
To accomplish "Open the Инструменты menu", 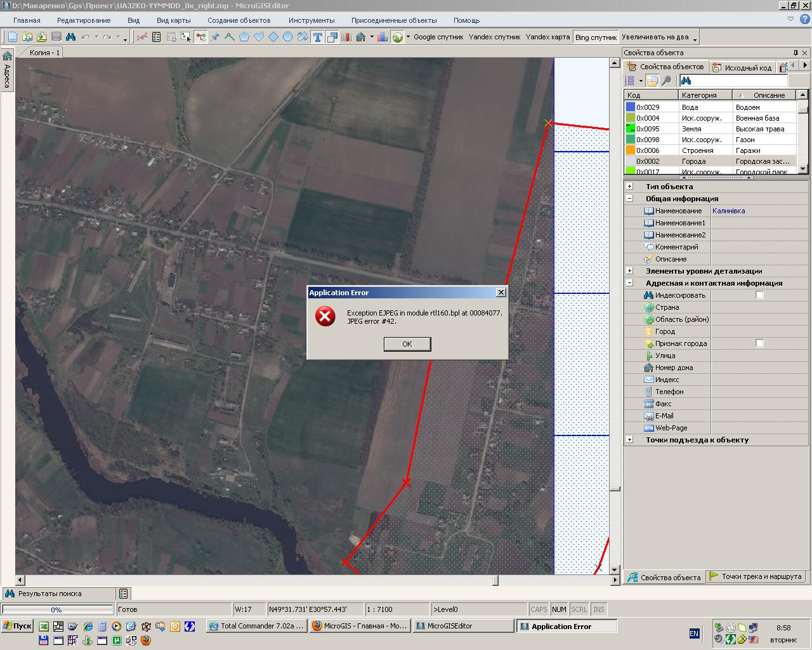I will click(311, 20).
